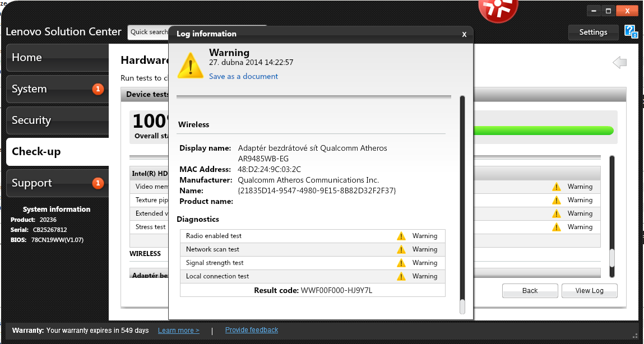This screenshot has height=344, width=644.
Task: Click the Quick search input field
Action: 149,32
